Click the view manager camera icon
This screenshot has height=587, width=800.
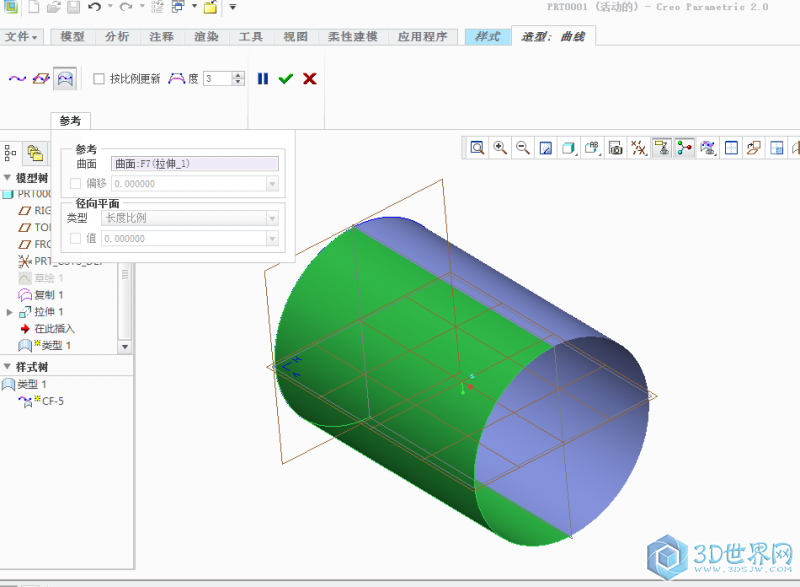click(x=616, y=148)
